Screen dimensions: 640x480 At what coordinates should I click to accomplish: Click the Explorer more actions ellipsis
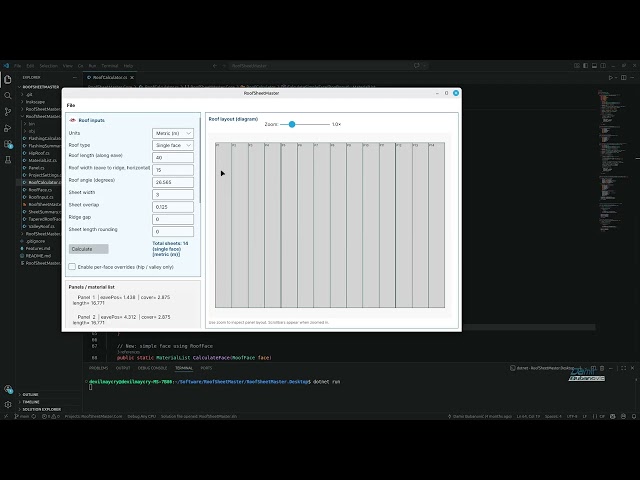tap(75, 78)
